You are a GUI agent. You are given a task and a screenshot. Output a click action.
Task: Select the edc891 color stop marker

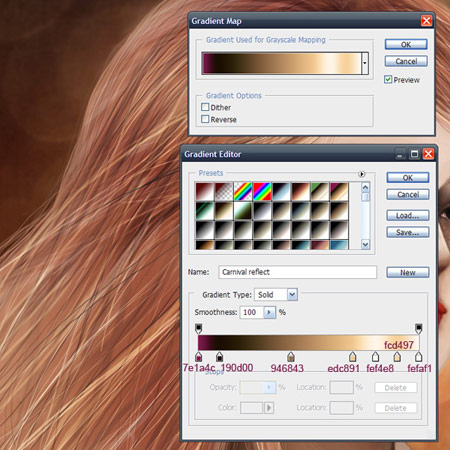[353, 356]
